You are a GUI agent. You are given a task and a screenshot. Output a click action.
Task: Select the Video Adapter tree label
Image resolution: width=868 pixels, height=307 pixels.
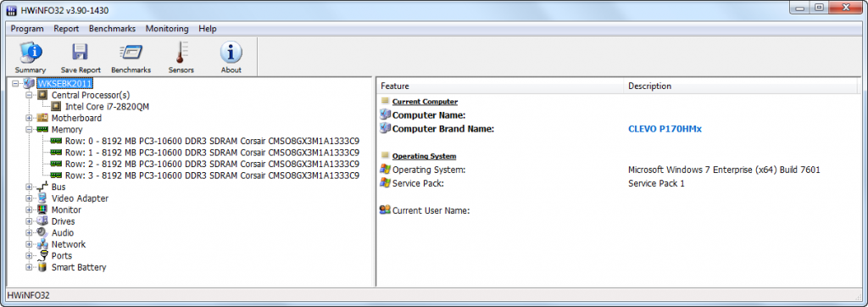tap(80, 198)
